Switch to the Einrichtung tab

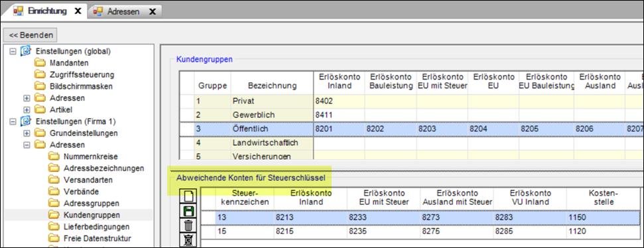point(48,11)
